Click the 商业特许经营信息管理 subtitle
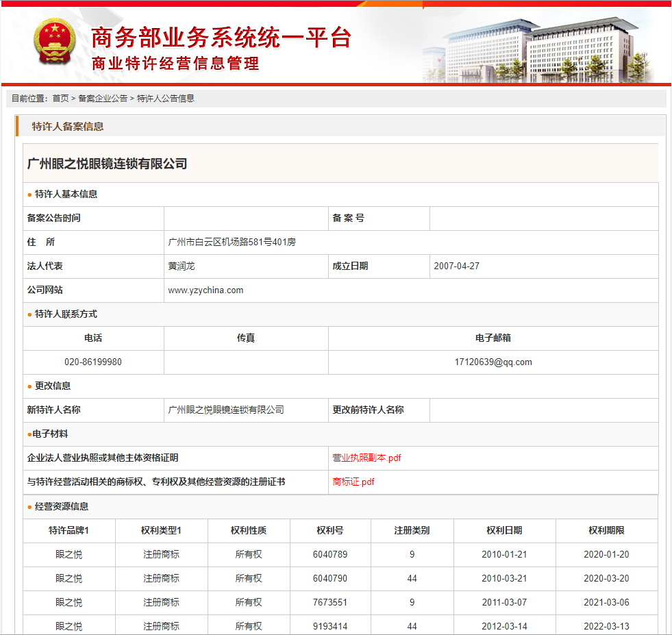The width and height of the screenshot is (672, 635). [x=175, y=64]
